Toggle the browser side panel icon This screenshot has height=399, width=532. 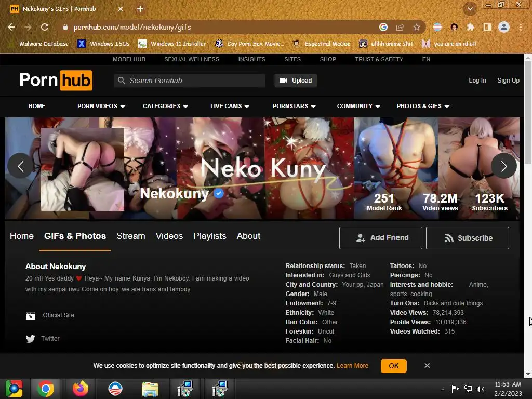[487, 27]
